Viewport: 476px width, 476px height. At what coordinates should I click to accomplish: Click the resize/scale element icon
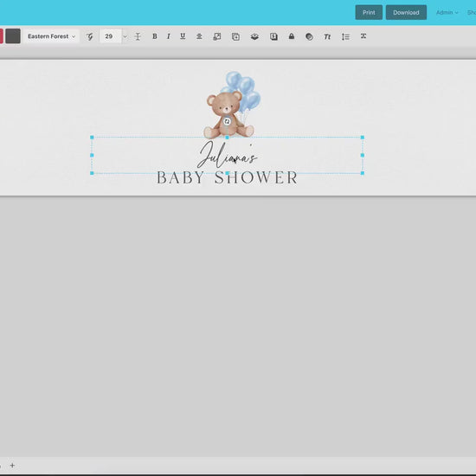(x=216, y=36)
